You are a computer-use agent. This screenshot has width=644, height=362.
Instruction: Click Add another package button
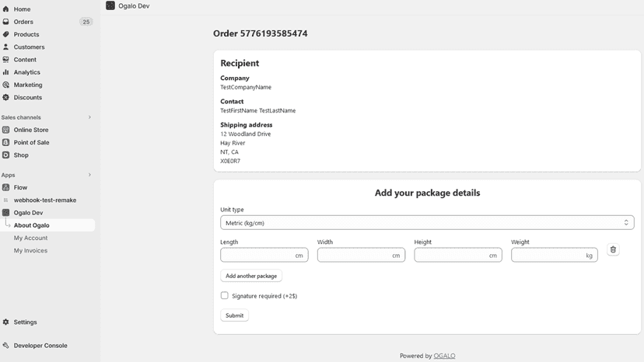[251, 276]
